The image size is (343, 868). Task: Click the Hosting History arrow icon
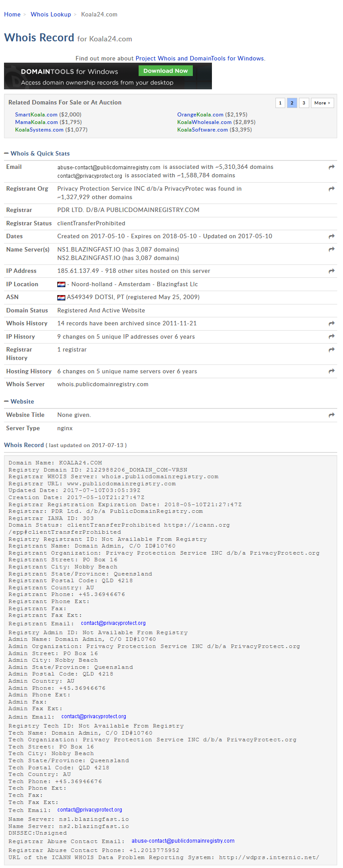(x=331, y=372)
